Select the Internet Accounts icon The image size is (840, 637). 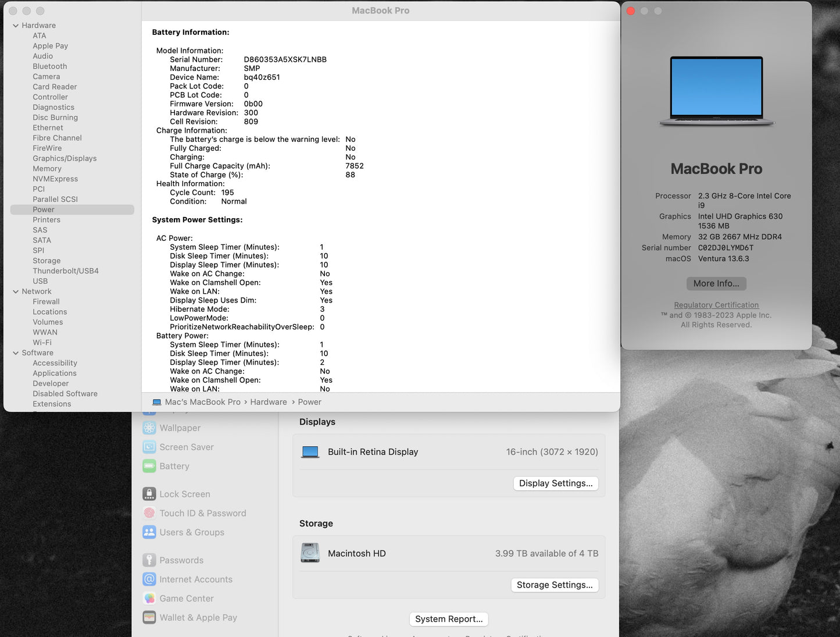click(x=149, y=579)
